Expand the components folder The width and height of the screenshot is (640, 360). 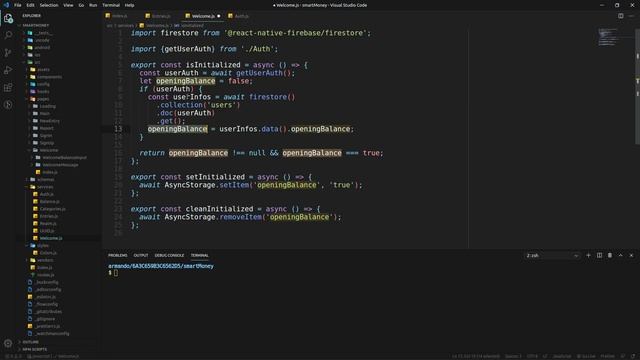tap(50, 77)
